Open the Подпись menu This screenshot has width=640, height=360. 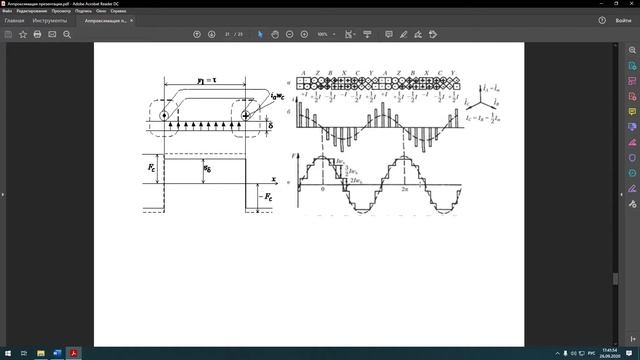click(x=83, y=11)
